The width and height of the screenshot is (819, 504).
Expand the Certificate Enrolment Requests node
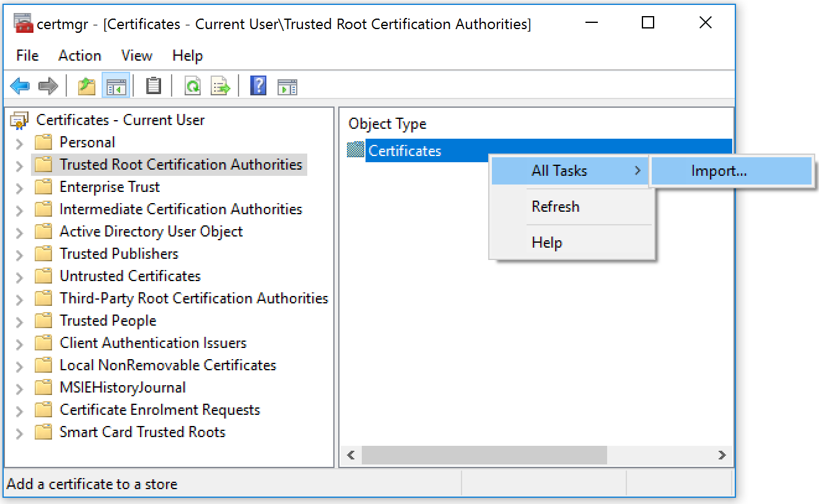click(x=19, y=411)
